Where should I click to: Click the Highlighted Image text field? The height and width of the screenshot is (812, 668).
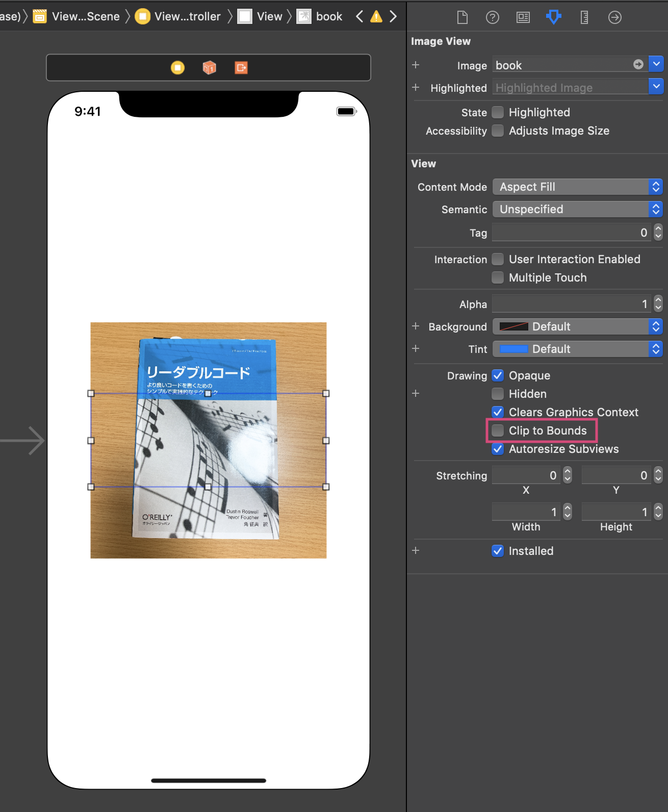coord(570,87)
